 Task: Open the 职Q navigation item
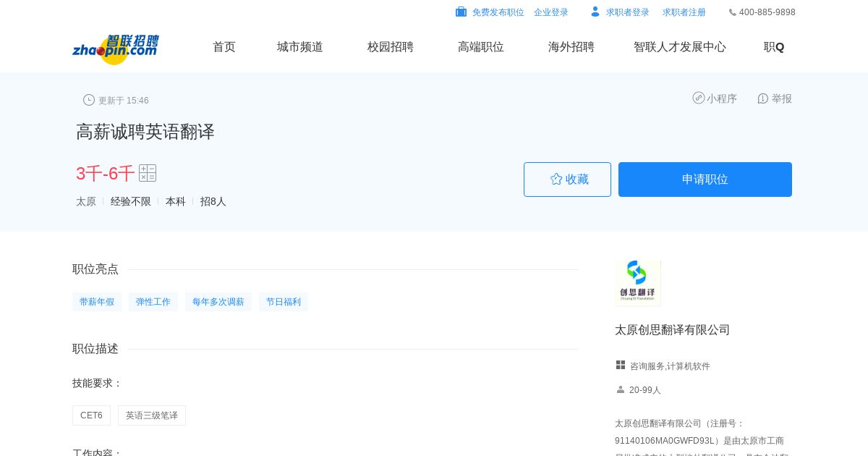774,47
